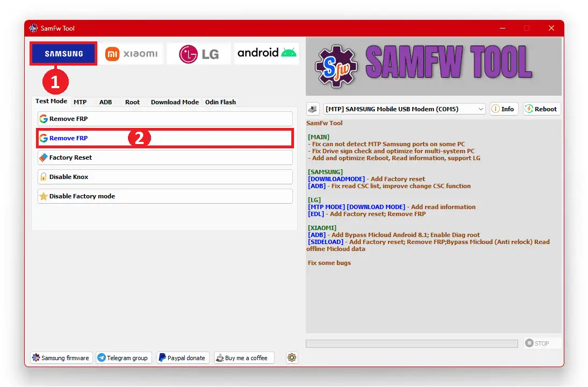
Task: Click the Paypal donate button
Action: click(182, 358)
